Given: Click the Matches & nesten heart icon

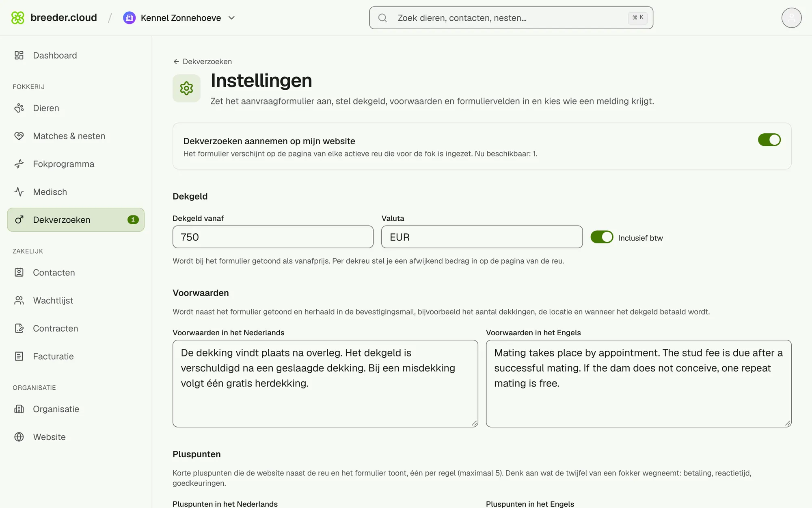Looking at the screenshot, I should pos(19,136).
